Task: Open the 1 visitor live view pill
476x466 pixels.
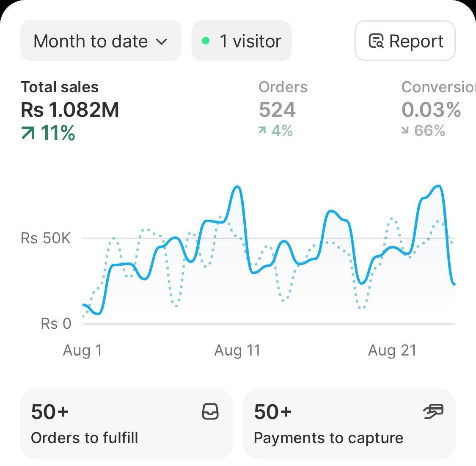Action: (x=242, y=41)
